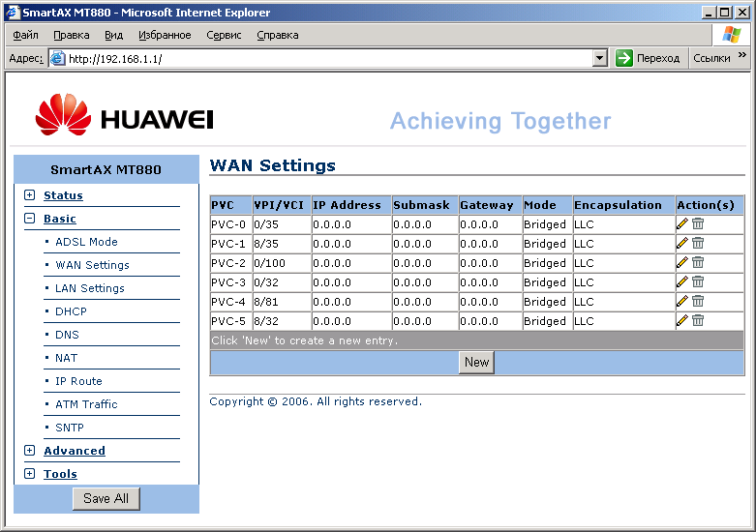Click the SmartAX MT880 sidebar heading

(x=106, y=169)
